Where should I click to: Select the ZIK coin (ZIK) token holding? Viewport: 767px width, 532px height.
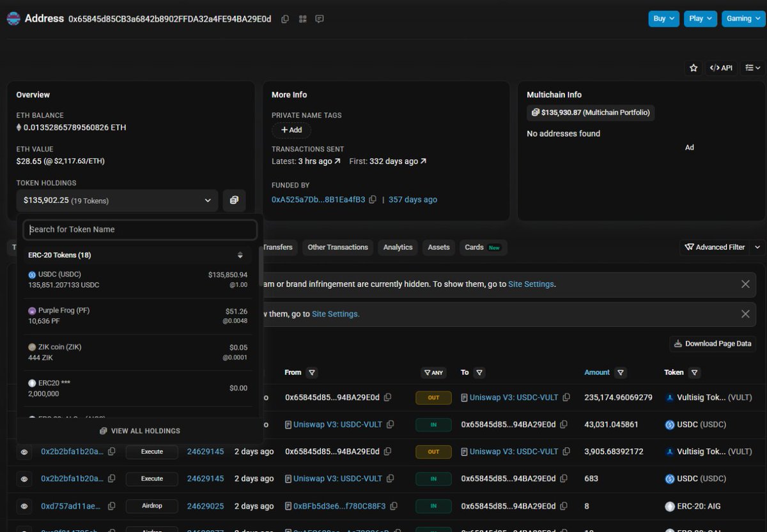click(137, 353)
